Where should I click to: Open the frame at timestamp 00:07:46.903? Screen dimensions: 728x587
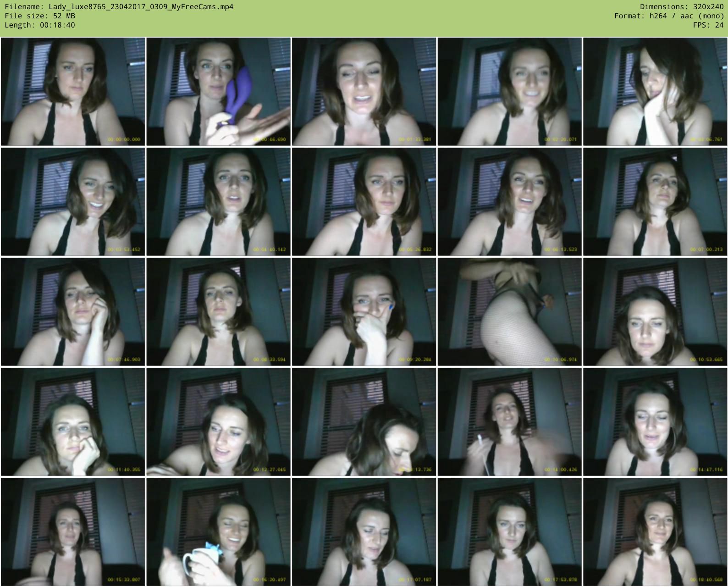pos(73,312)
